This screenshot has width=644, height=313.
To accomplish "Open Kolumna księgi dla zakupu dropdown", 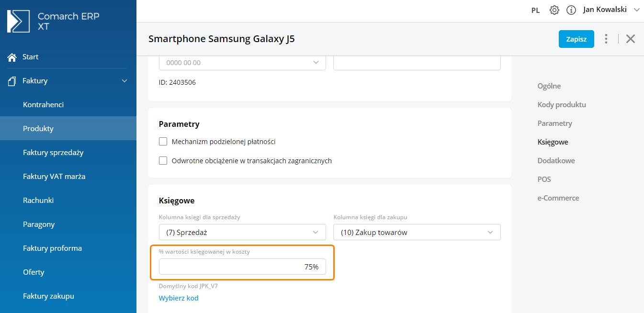I will (x=417, y=233).
